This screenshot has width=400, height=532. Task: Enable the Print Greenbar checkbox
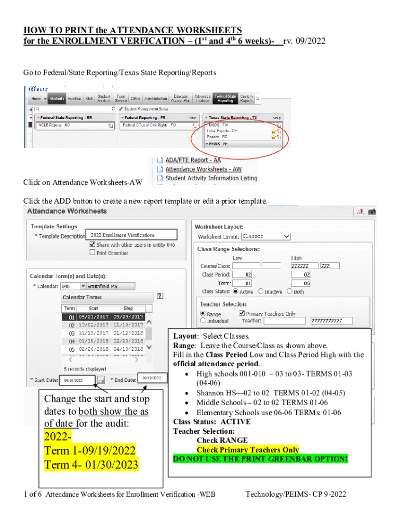(x=92, y=252)
